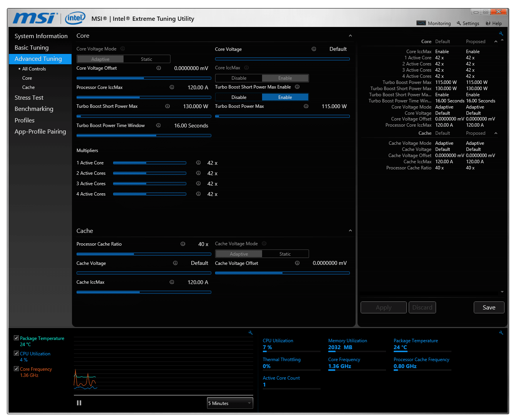Open Help from top bar

494,23
